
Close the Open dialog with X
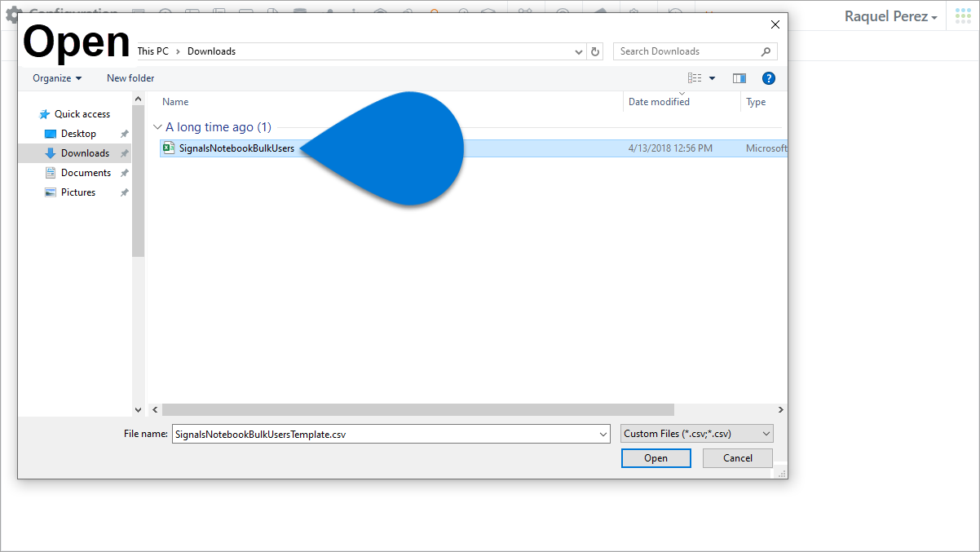coord(775,24)
